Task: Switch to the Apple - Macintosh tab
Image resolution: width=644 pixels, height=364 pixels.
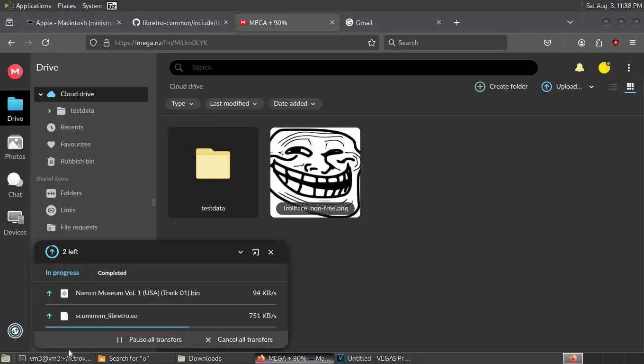Action: pyautogui.click(x=74, y=22)
